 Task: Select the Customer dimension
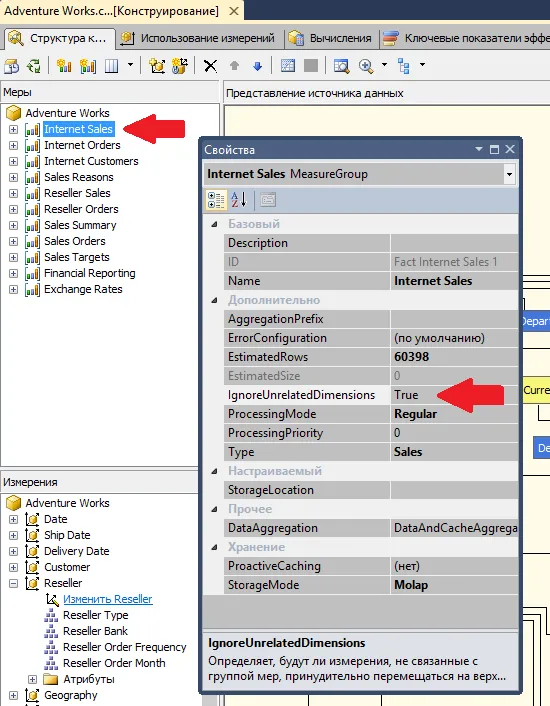(67, 567)
